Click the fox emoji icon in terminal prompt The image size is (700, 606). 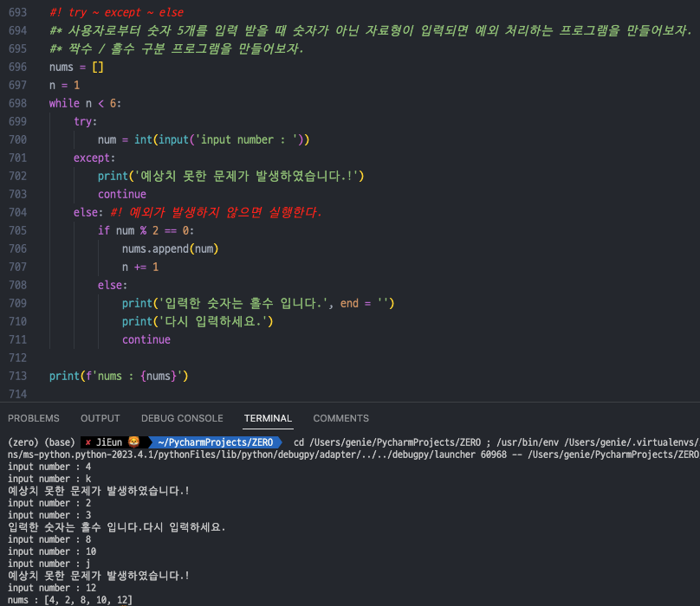(134, 442)
